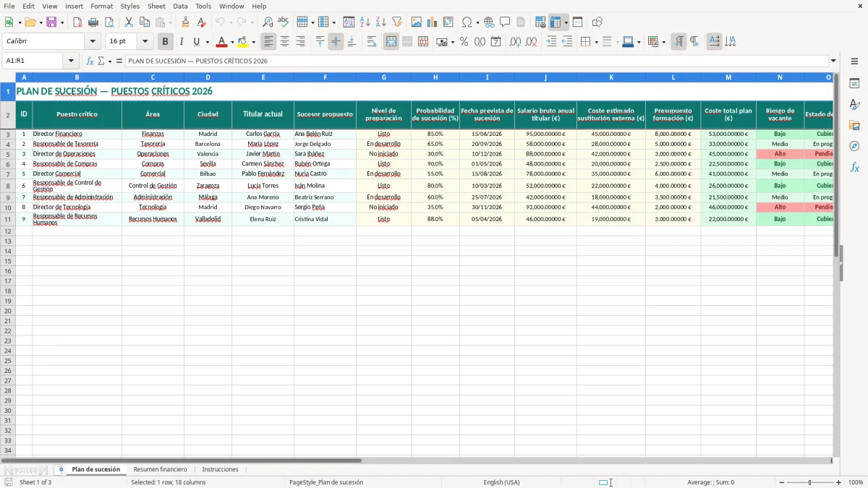Expand Conditional Formatting dropdown arrow
Image resolution: width=868 pixels, height=488 pixels.
point(663,42)
